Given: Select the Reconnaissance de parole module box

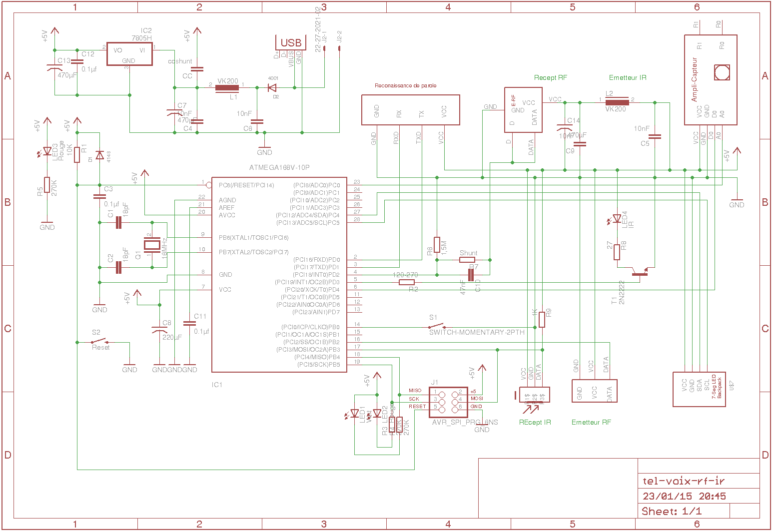Looking at the screenshot, I should (x=410, y=110).
